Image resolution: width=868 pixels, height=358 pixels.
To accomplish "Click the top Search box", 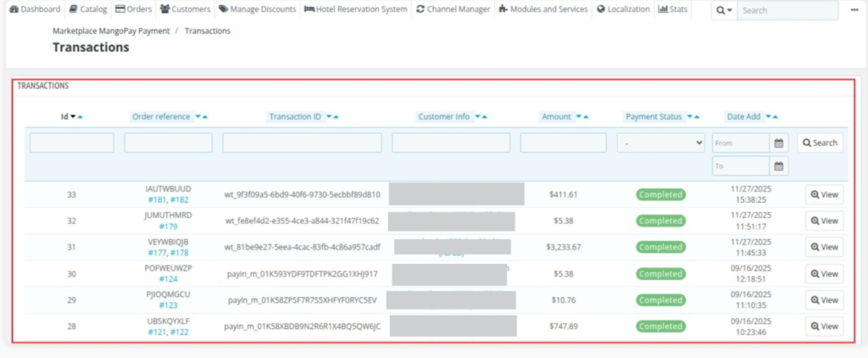I will [x=787, y=10].
